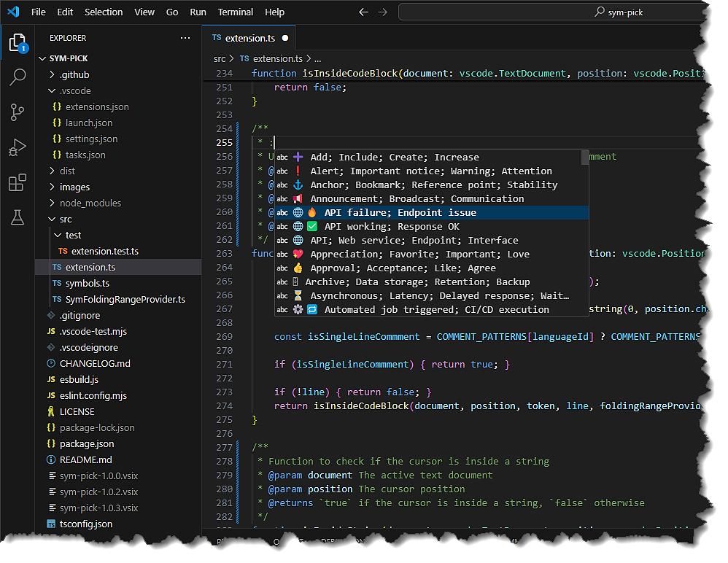Open Source Control view in activity bar

click(18, 112)
